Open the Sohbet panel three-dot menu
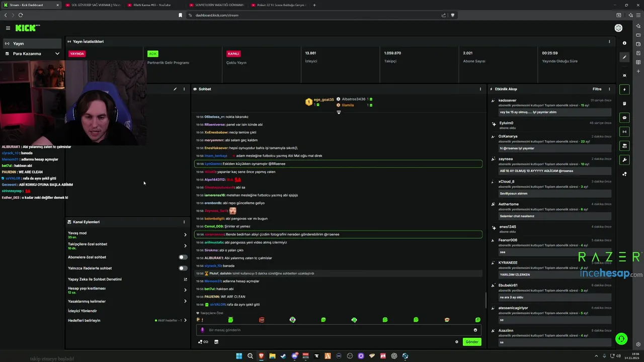The width and height of the screenshot is (644, 362). 480,89
